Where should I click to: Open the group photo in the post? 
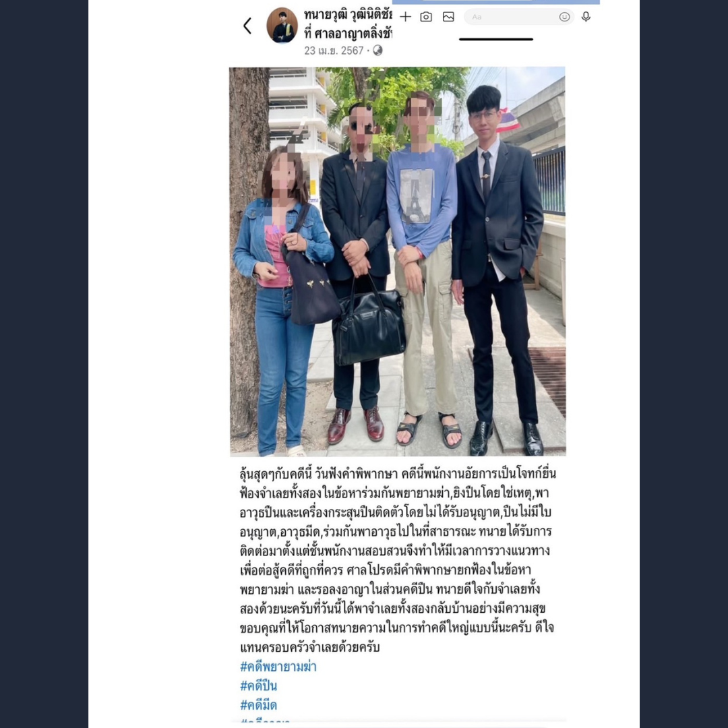[x=398, y=262]
